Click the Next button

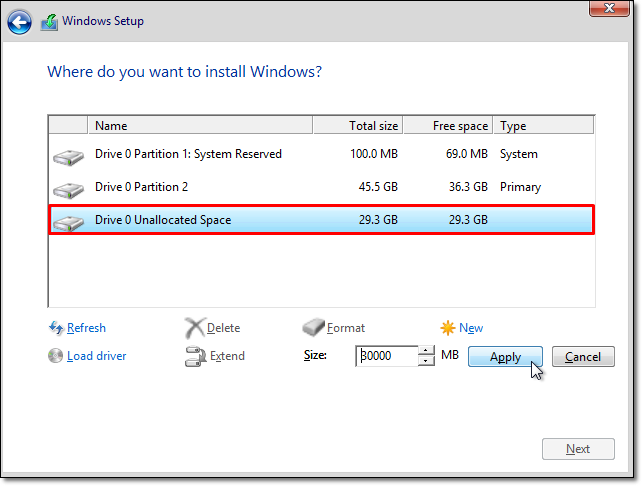tap(578, 449)
